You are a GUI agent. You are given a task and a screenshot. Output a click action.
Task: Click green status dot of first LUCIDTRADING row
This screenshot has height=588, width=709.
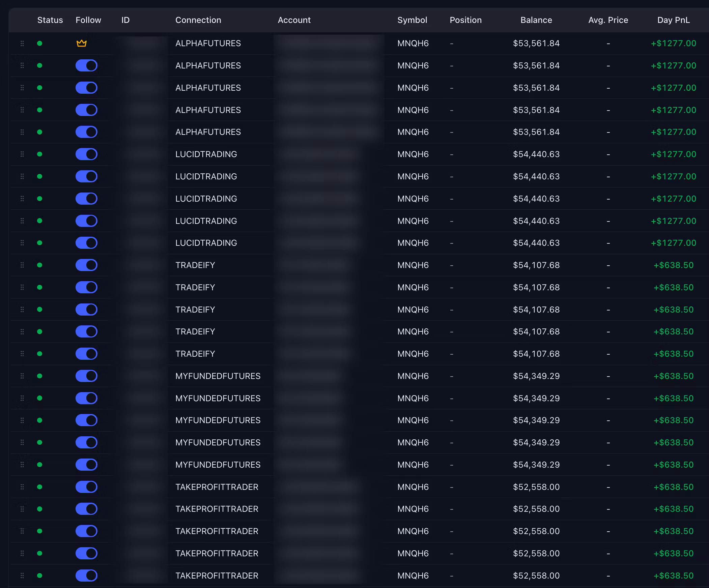39,154
